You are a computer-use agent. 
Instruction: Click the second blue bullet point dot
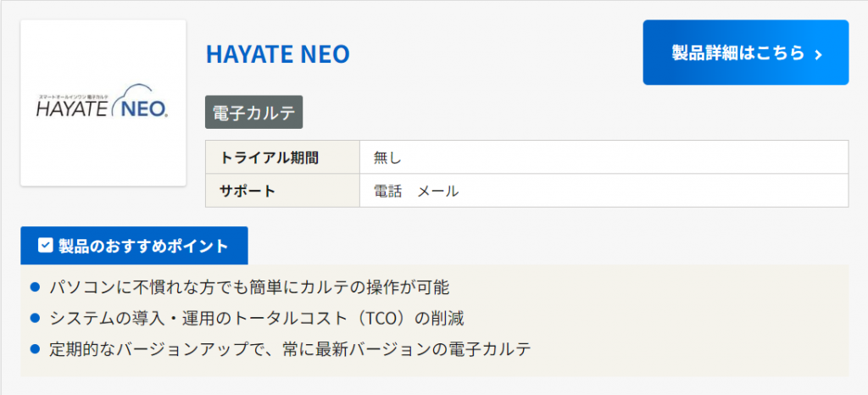[35, 318]
